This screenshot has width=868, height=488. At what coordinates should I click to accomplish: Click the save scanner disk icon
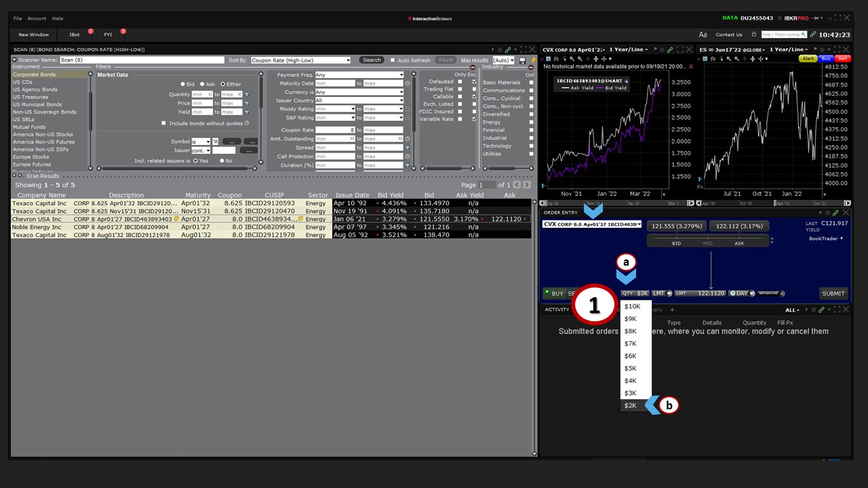522,60
